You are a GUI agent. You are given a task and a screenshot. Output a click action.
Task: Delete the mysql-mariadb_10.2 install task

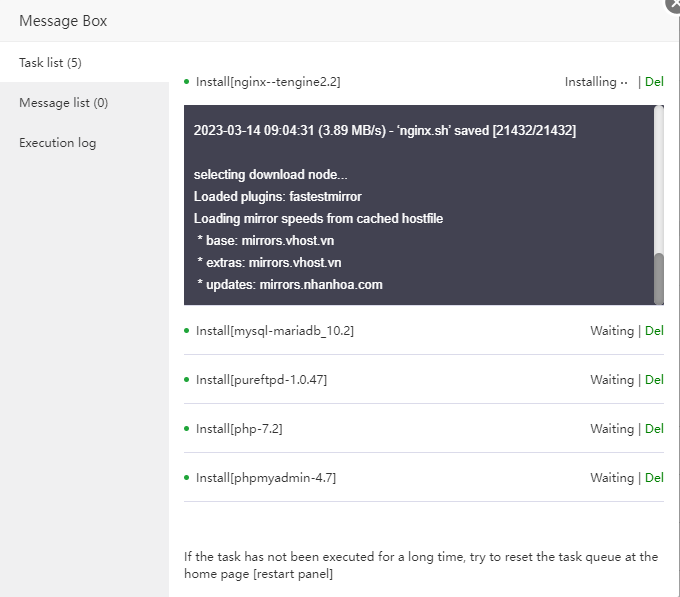tap(654, 331)
